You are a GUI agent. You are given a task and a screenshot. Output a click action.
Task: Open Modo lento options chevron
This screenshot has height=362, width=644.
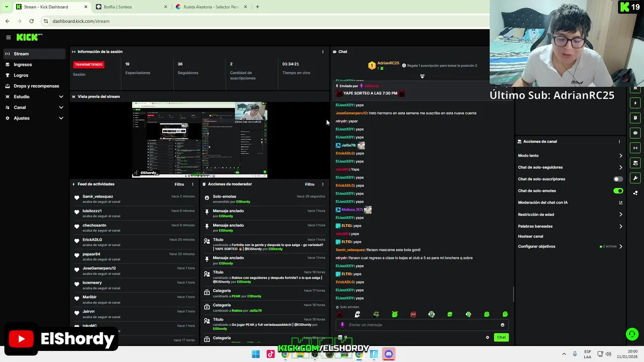[x=620, y=156]
